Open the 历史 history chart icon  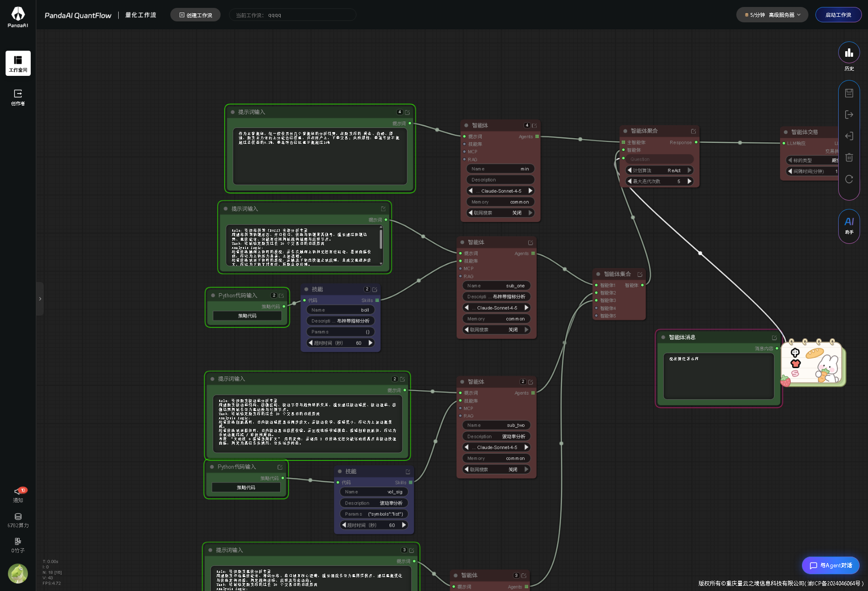(x=849, y=53)
